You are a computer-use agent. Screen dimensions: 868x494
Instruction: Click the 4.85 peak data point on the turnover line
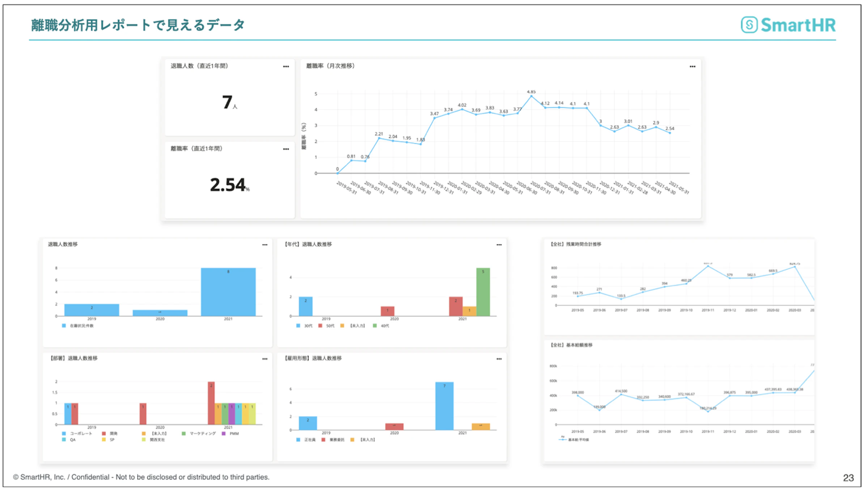[x=531, y=96]
